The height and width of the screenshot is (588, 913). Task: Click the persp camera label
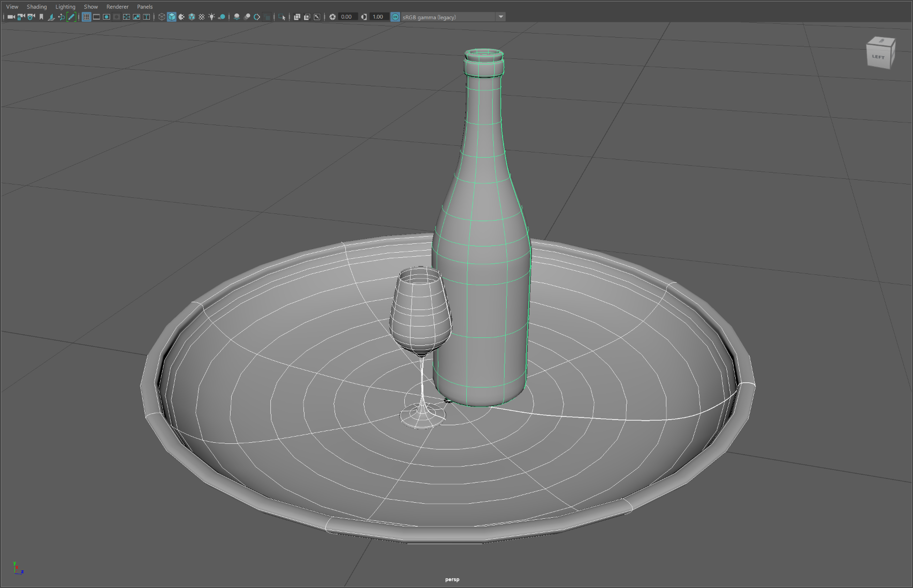point(452,579)
